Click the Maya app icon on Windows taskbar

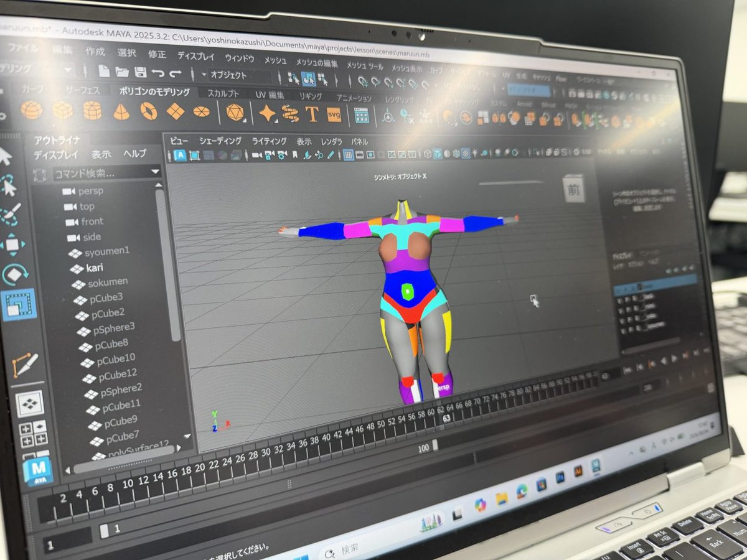click(x=596, y=466)
